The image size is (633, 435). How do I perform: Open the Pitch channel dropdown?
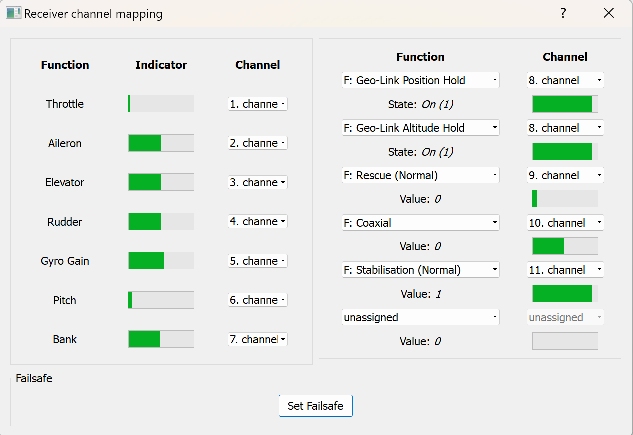tap(257, 300)
